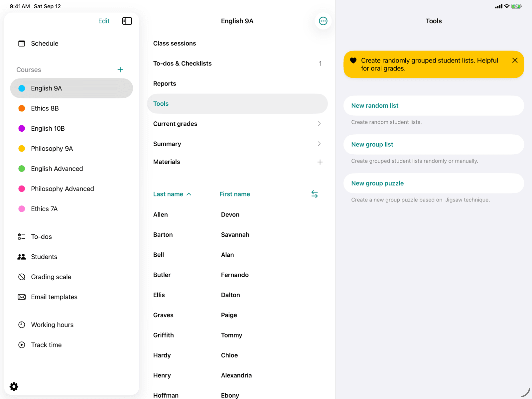Image resolution: width=532 pixels, height=399 pixels.
Task: Click the cellular signal icon
Action: coord(498,6)
